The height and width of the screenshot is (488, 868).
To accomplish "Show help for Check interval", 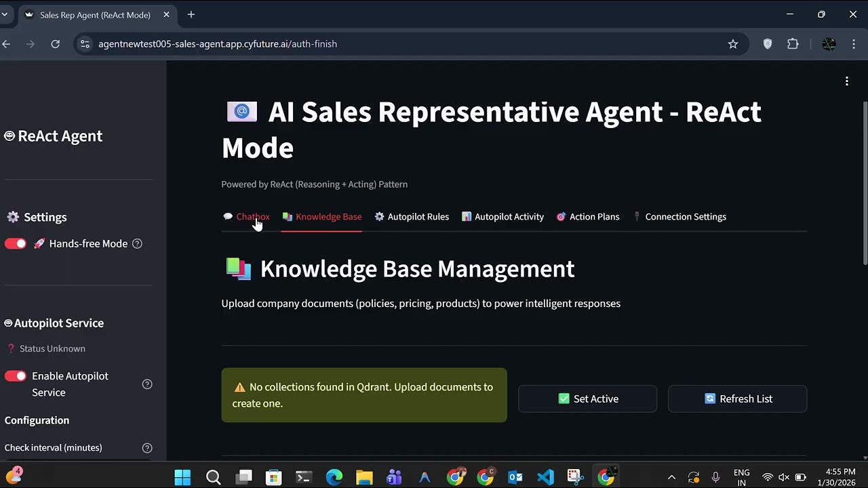I will click(x=147, y=448).
